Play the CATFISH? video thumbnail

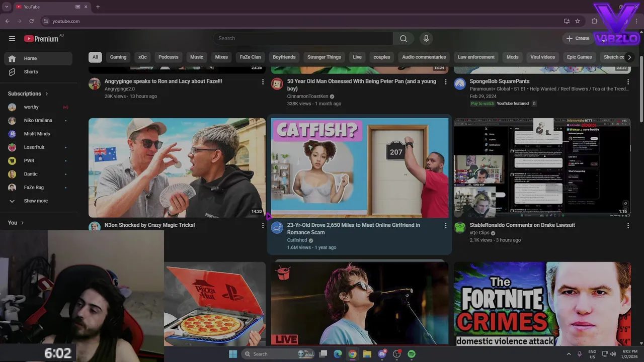tap(360, 167)
